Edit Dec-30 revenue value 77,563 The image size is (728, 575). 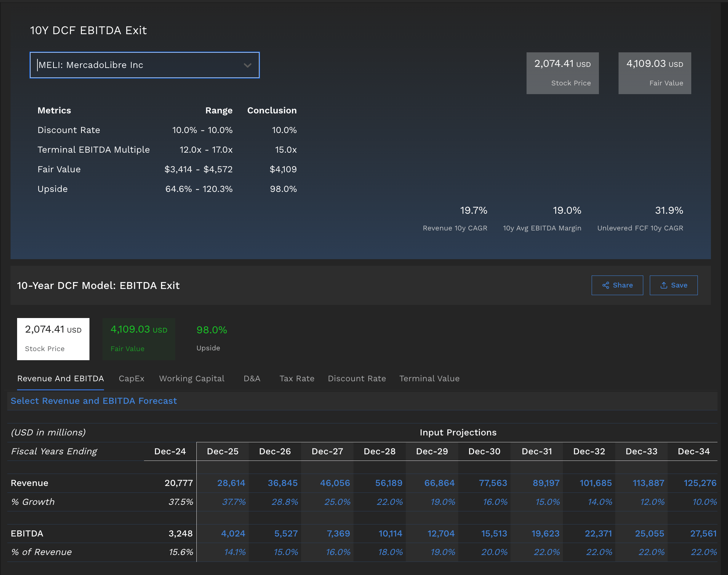click(x=493, y=483)
